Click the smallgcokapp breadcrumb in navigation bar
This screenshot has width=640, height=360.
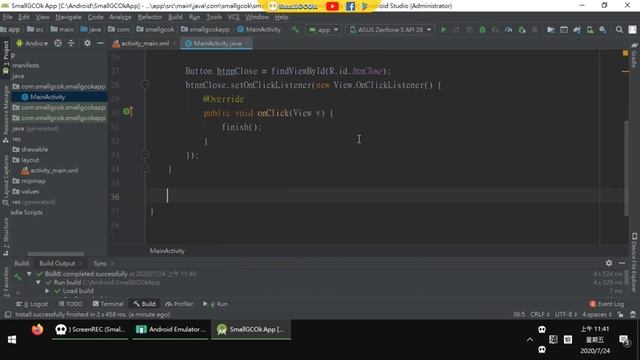tap(205, 29)
